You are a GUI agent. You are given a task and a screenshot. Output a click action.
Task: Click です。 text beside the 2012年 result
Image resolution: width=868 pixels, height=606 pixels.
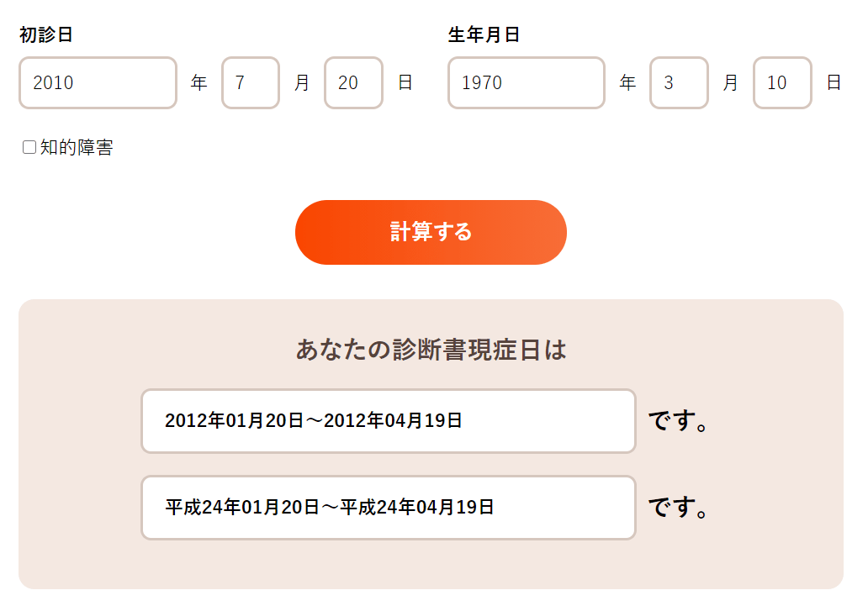[679, 421]
